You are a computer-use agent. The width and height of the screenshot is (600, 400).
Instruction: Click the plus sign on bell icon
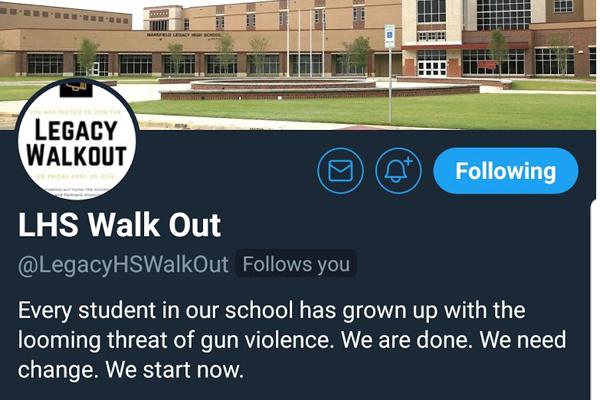click(x=408, y=161)
